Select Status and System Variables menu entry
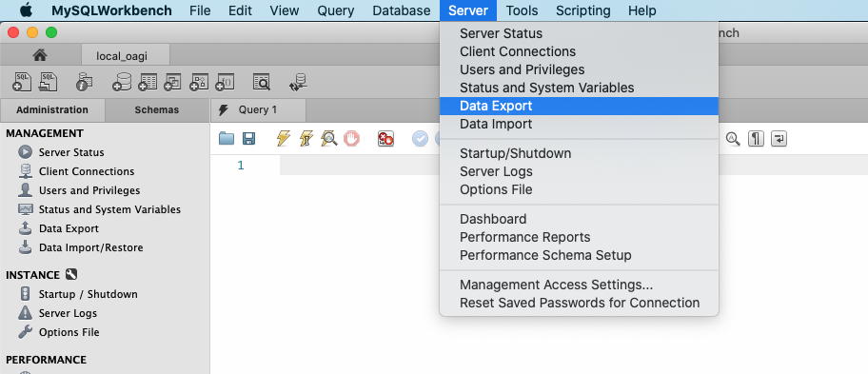This screenshot has width=868, height=374. pyautogui.click(x=579, y=88)
